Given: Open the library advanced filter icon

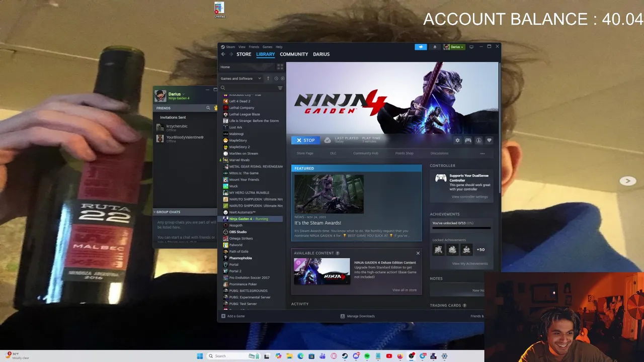Looking at the screenshot, I should [x=280, y=88].
